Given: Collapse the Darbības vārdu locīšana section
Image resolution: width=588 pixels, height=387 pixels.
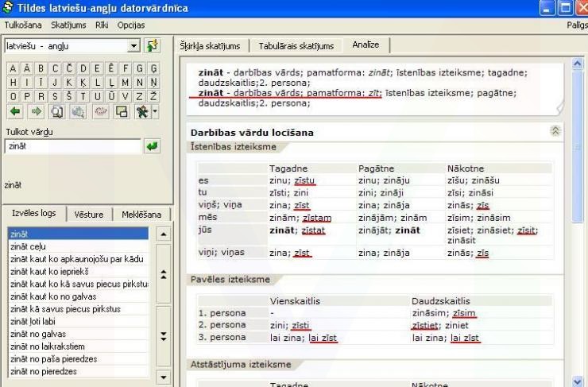Looking at the screenshot, I should pyautogui.click(x=555, y=131).
